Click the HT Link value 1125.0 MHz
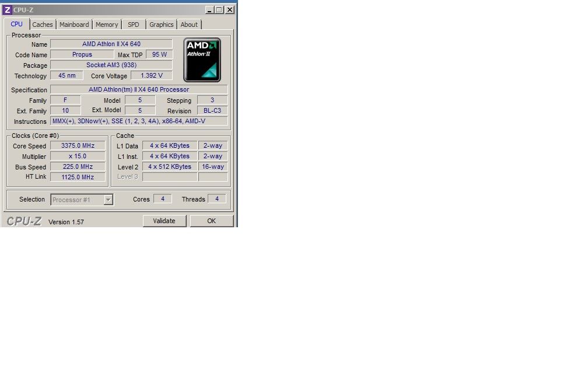Screen dimensions: 588x368 (78, 177)
